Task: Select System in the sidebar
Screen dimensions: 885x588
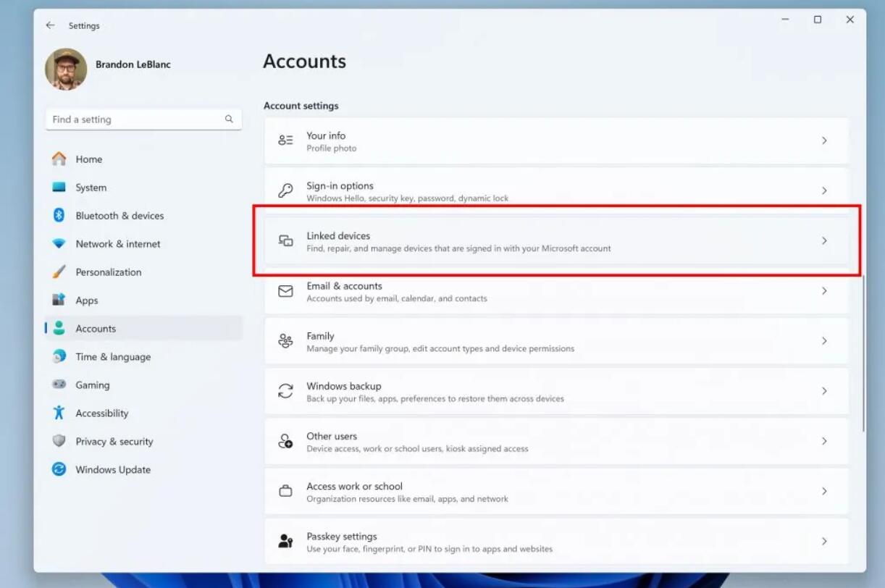Action: coord(91,188)
